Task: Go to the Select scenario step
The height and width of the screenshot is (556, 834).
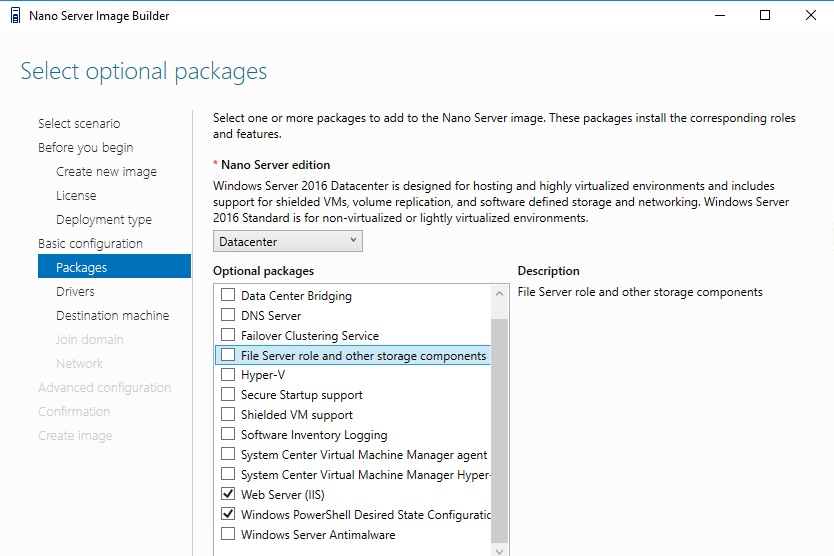Action: [x=79, y=123]
